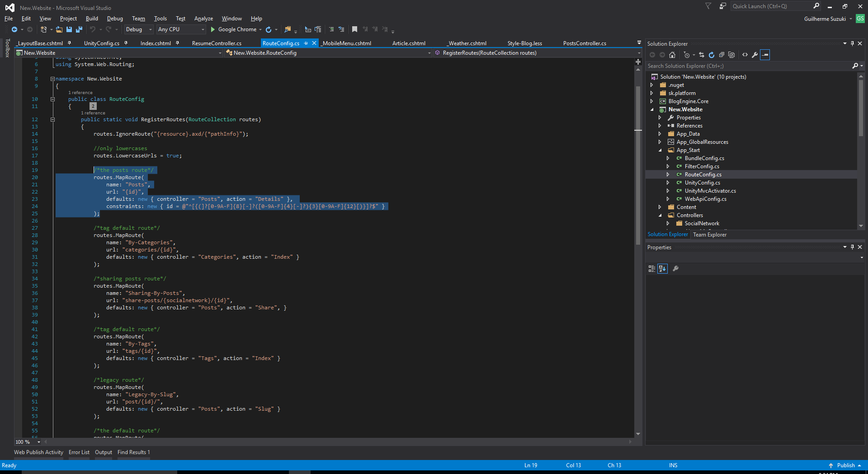Click the Sync with Active Document icon

point(701,55)
